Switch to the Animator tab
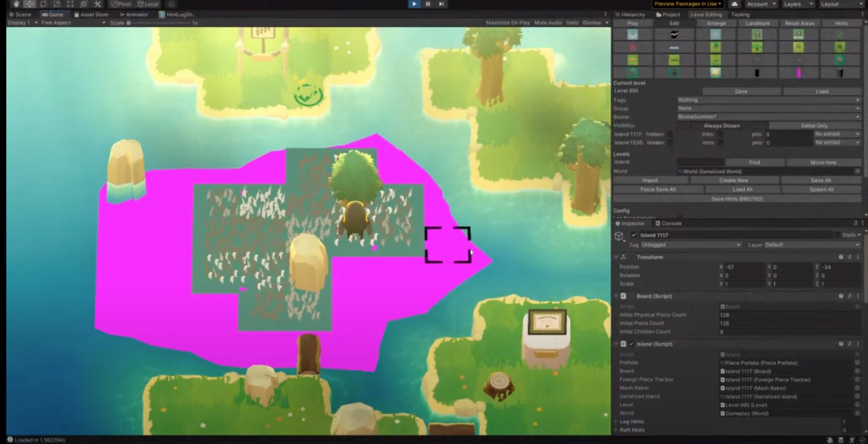 pos(134,14)
